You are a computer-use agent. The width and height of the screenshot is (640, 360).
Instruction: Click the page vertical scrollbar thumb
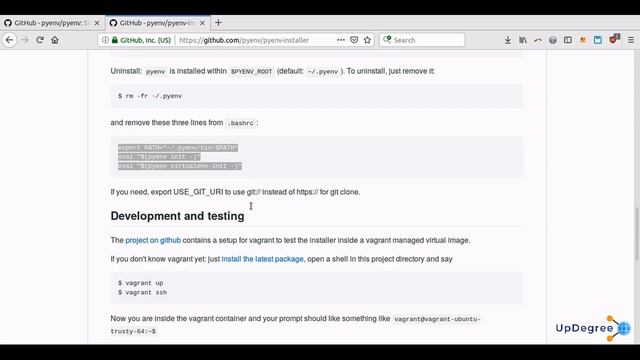coord(636,233)
